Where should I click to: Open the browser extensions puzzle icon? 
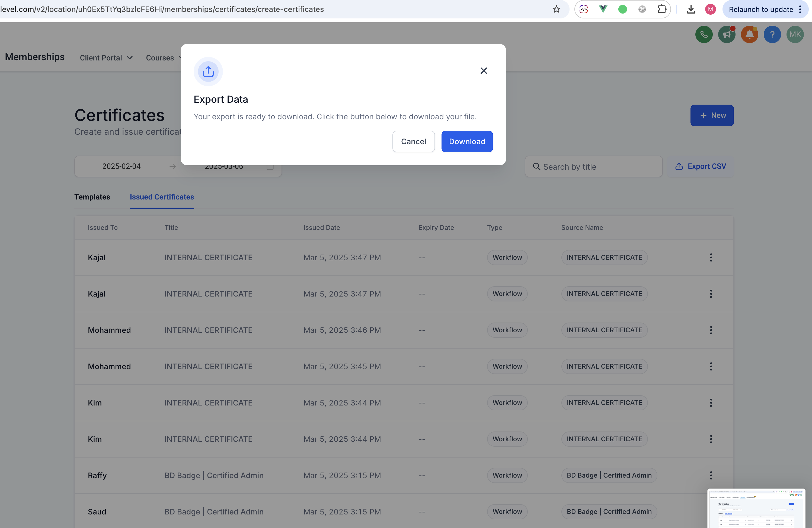tap(661, 9)
